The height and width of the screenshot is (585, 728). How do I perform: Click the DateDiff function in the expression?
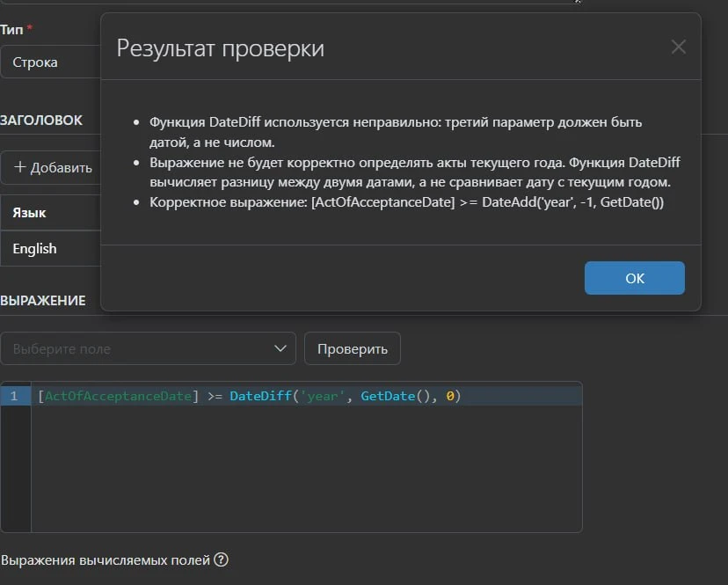point(260,396)
